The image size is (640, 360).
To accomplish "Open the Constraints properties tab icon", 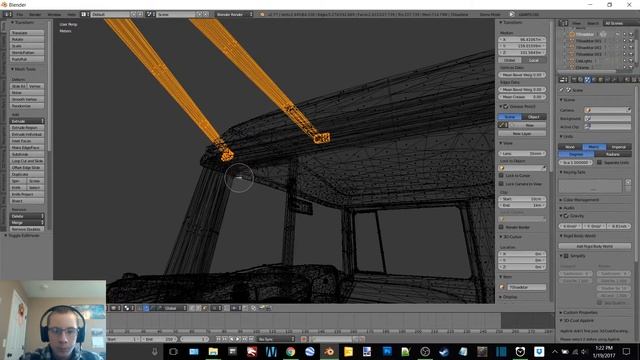I will click(608, 80).
